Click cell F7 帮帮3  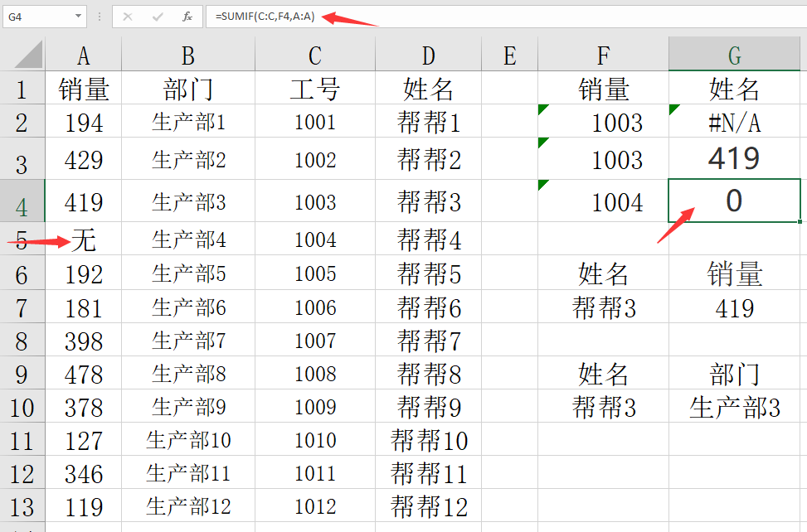coord(603,307)
